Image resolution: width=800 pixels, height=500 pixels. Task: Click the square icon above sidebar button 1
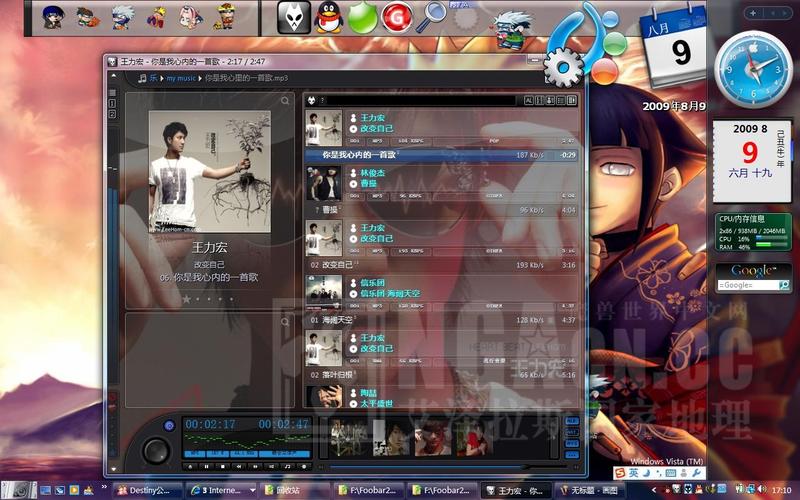[112, 93]
